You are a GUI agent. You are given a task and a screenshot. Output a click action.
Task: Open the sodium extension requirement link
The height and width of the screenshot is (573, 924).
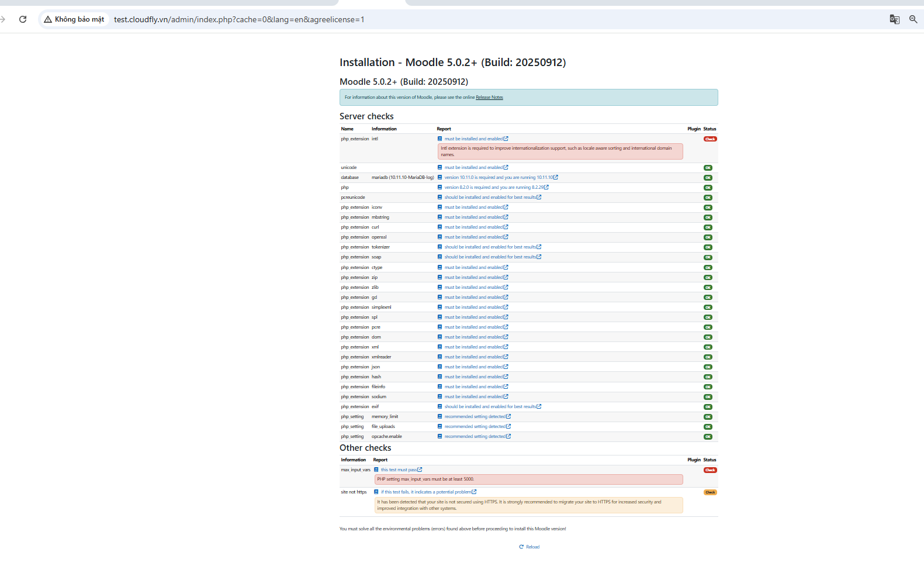click(473, 397)
